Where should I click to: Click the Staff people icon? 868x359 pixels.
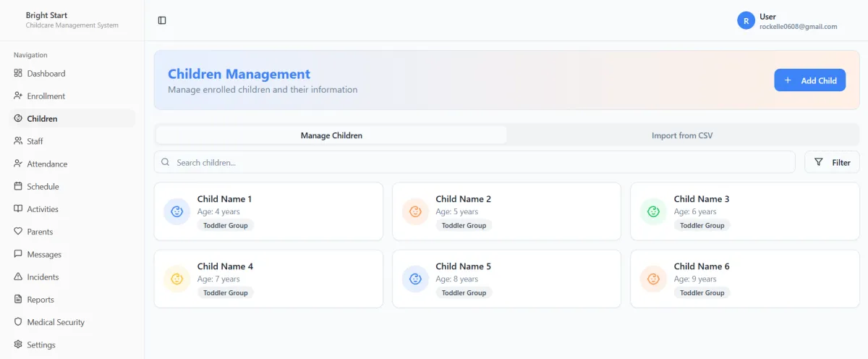tap(18, 141)
